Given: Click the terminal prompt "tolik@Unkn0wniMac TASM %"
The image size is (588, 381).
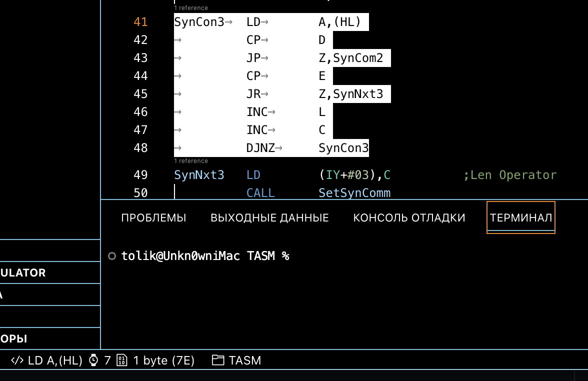Looking at the screenshot, I should (205, 256).
